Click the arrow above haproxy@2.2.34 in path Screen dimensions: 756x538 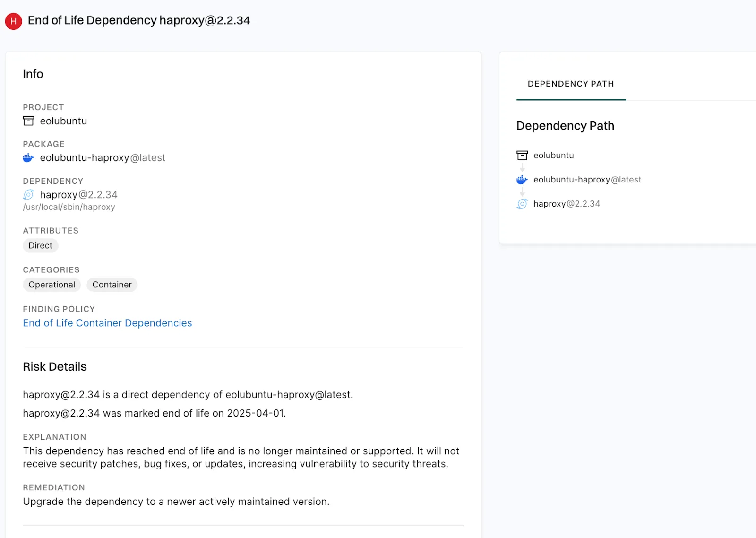522,192
